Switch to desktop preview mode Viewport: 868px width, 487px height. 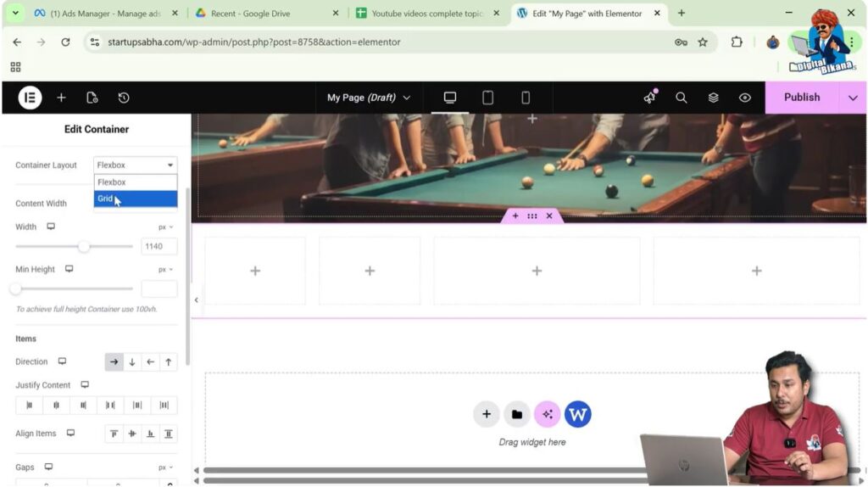(450, 98)
